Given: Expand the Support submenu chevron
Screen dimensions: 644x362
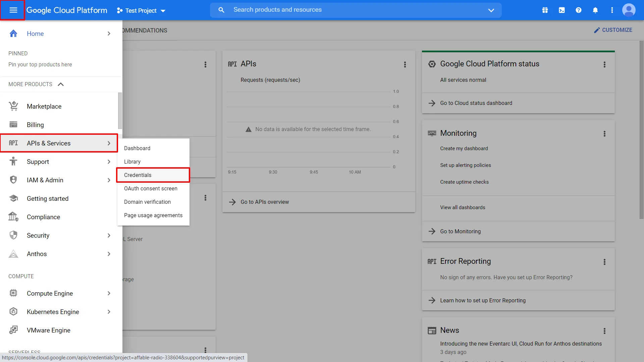Looking at the screenshot, I should (x=109, y=162).
